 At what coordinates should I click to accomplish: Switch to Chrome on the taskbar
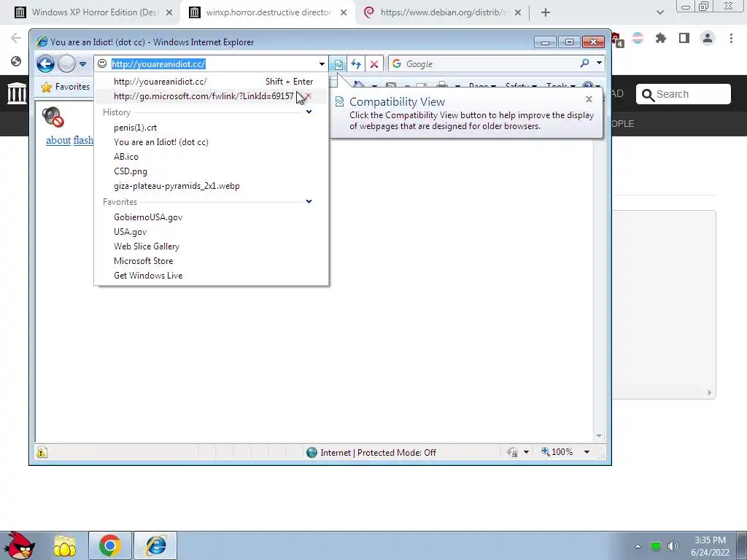(x=109, y=545)
